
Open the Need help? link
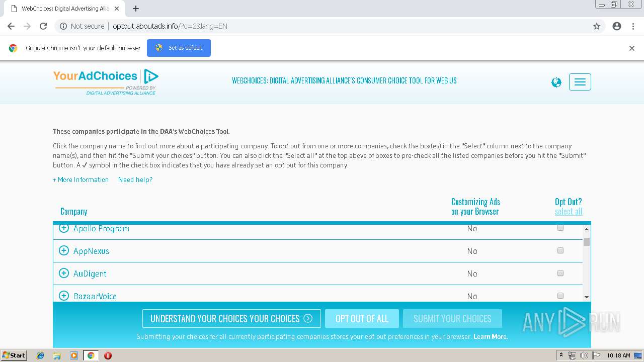(135, 179)
